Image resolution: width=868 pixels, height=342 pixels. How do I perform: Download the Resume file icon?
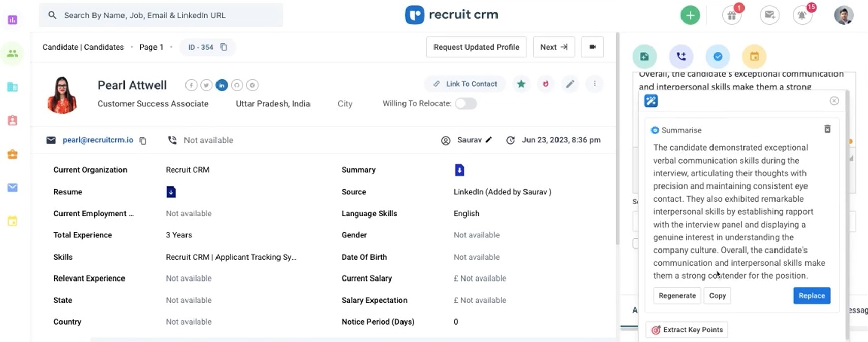pos(171,192)
